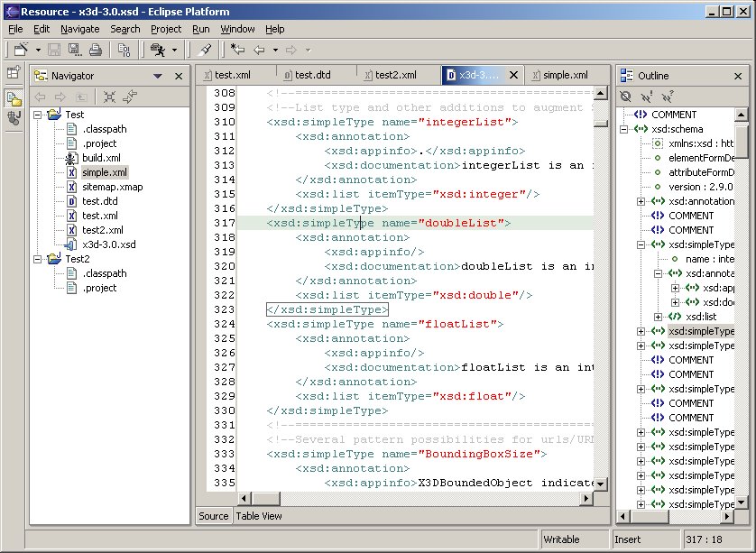Close the Outline view
Image resolution: width=756 pixels, height=553 pixels.
(738, 76)
